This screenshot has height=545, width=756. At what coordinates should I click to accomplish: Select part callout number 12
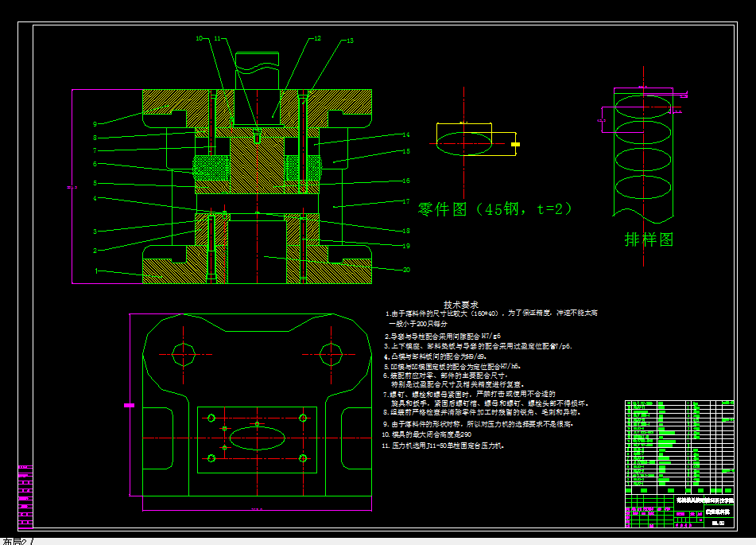317,38
